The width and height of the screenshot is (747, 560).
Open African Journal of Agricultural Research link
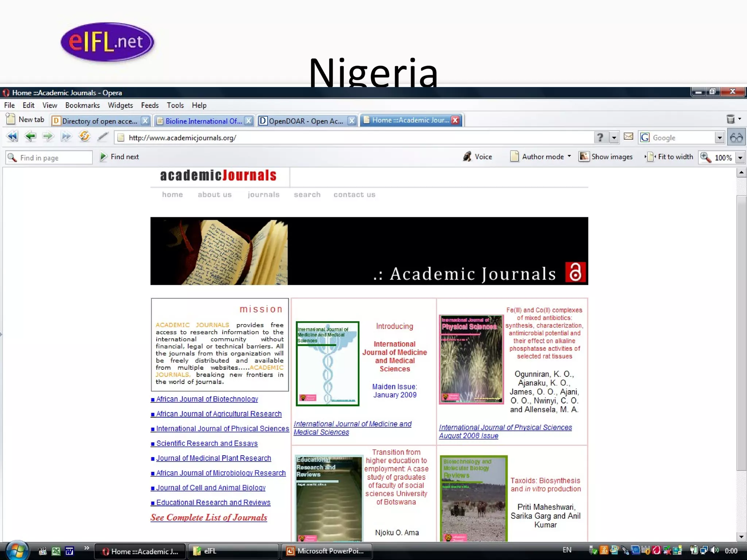(219, 414)
